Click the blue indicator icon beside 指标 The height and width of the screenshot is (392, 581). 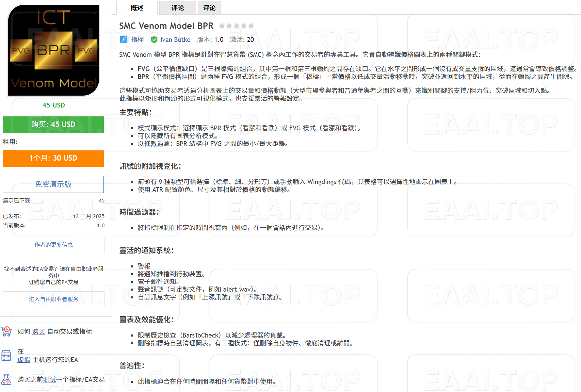pyautogui.click(x=124, y=39)
